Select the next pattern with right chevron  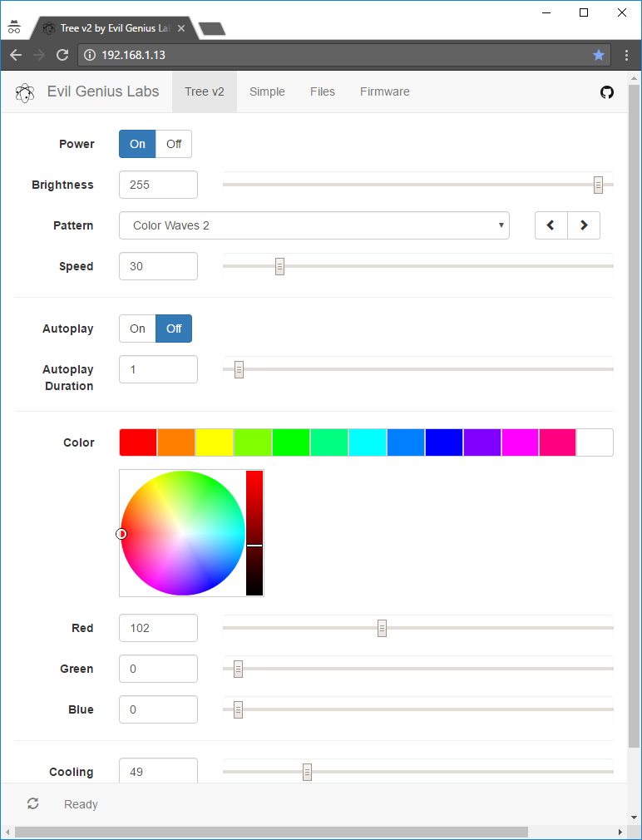[584, 225]
